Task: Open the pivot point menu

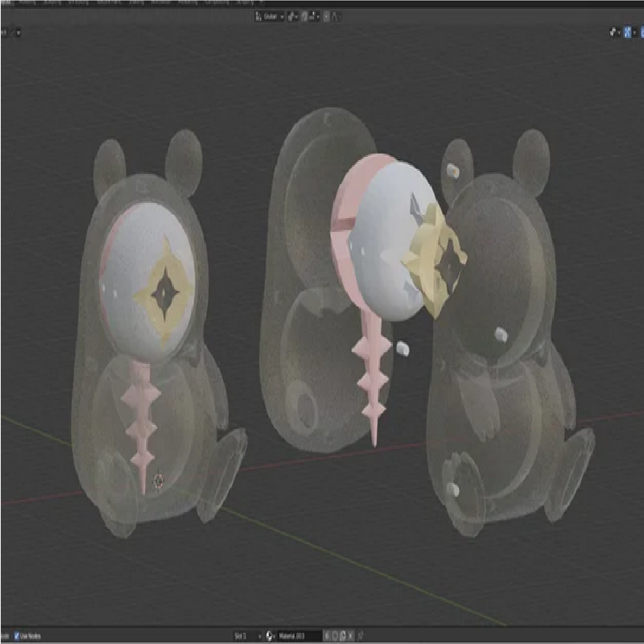Action: [291, 16]
